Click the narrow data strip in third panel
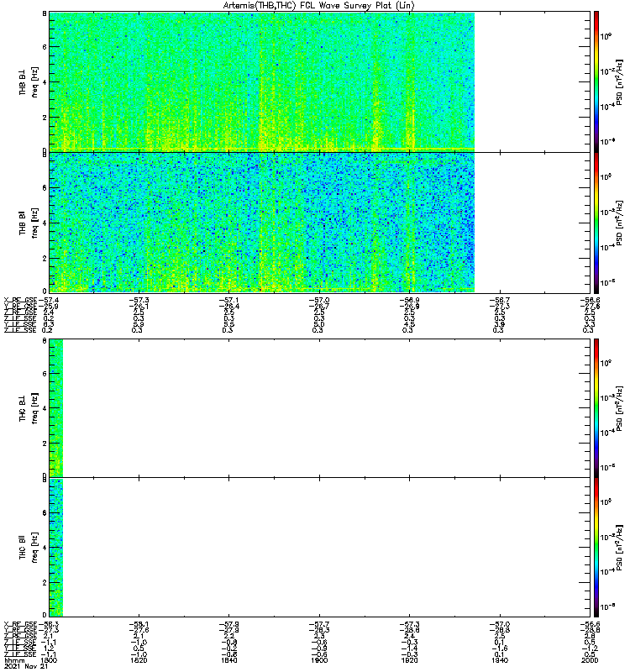The height and width of the screenshot is (672, 630). click(x=56, y=407)
